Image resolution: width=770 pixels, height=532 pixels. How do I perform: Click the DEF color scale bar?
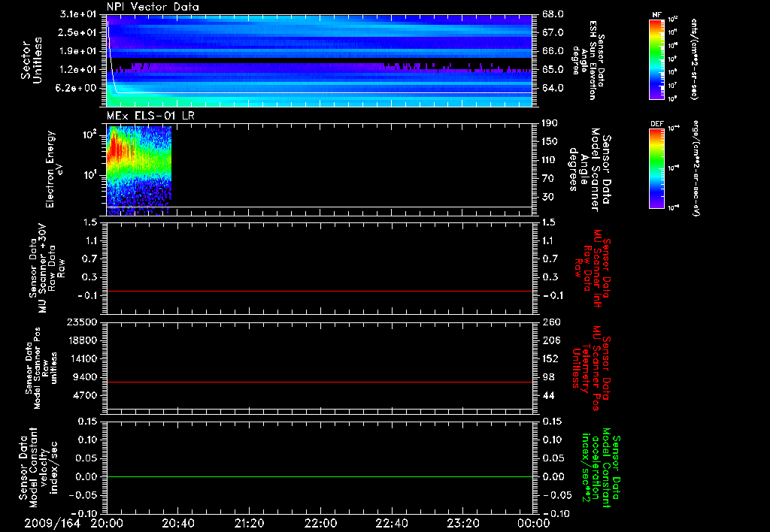[657, 168]
